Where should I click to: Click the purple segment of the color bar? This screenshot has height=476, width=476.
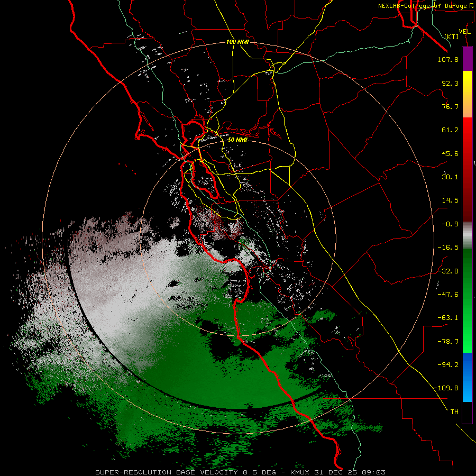click(467, 59)
